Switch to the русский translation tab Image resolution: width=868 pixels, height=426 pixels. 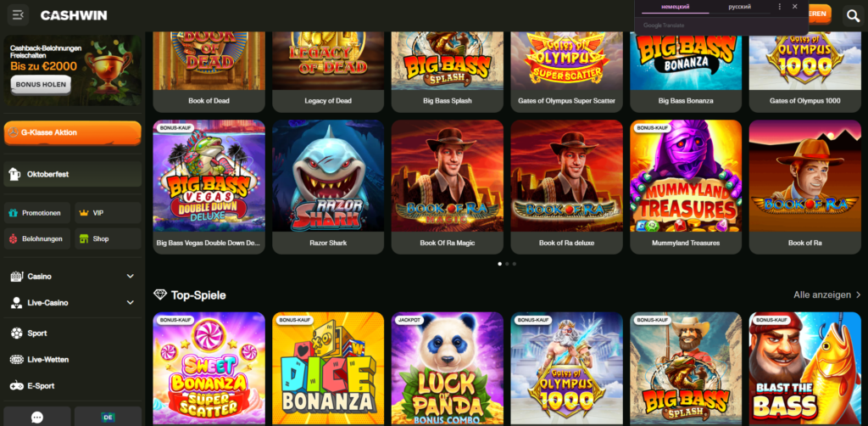point(739,7)
